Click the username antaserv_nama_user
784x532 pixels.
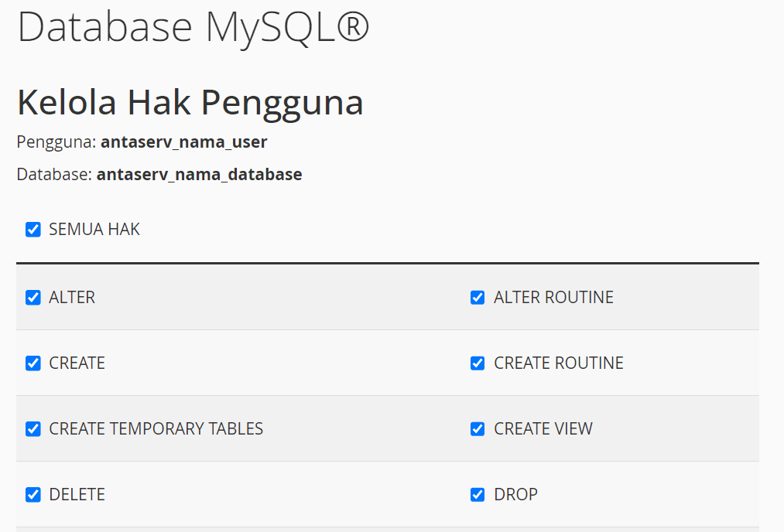pyautogui.click(x=184, y=142)
